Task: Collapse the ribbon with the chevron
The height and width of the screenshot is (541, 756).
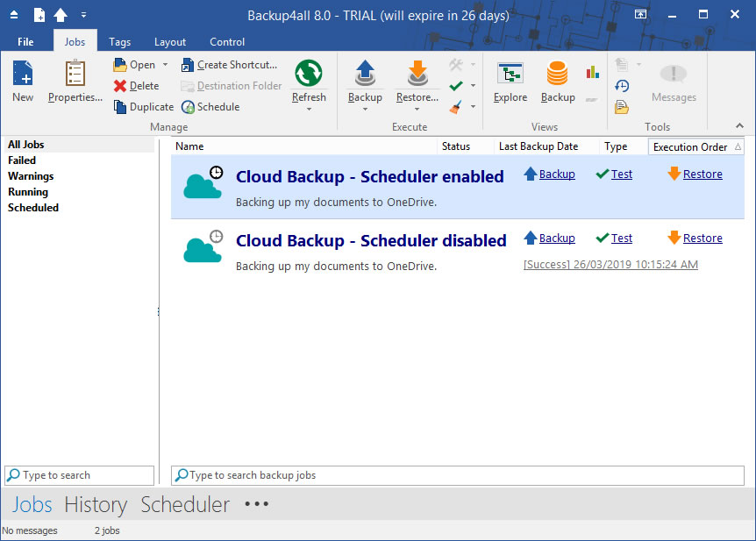Action: 739,126
